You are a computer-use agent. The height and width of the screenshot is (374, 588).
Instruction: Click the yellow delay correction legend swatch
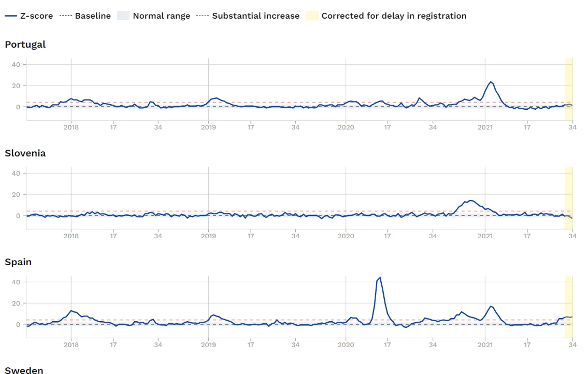[x=312, y=16]
